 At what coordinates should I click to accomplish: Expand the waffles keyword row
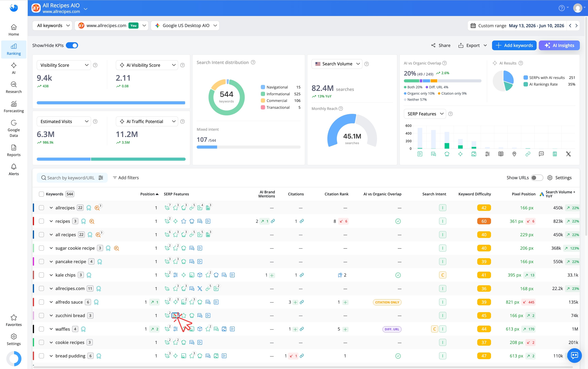point(51,329)
